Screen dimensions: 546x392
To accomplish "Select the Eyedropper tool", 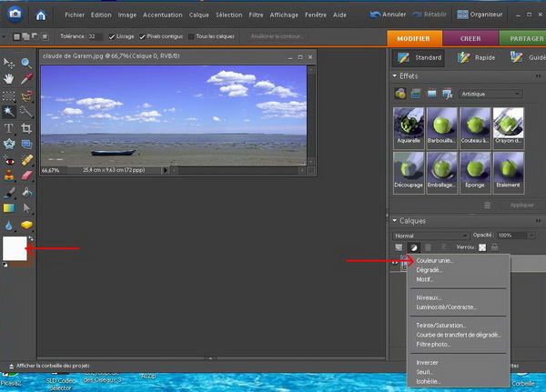I will pyautogui.click(x=26, y=79).
